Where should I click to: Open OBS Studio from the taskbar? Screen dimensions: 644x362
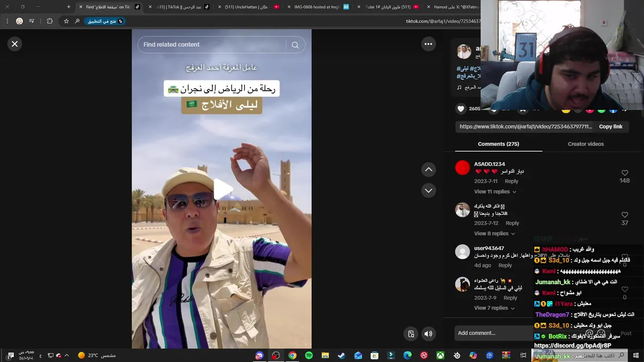[276, 355]
